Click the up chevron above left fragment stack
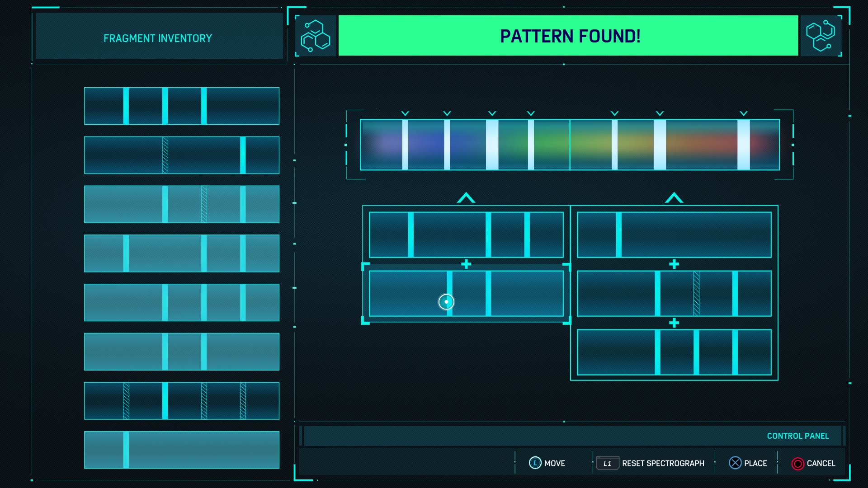 tap(466, 198)
